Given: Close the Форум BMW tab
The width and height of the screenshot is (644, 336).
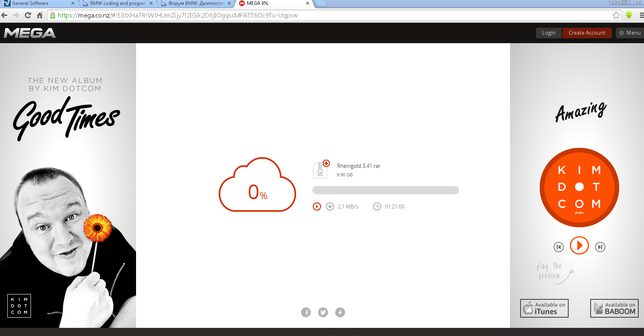Looking at the screenshot, I should (229, 3).
